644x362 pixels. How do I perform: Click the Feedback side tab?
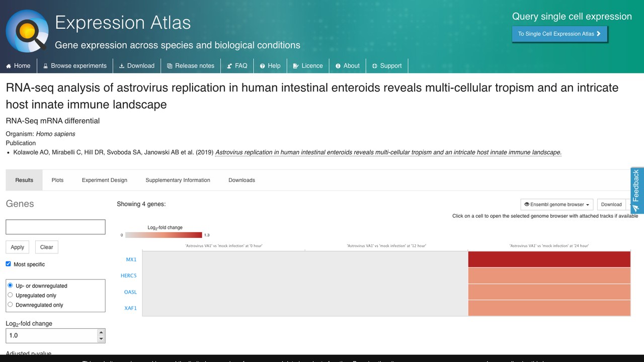pyautogui.click(x=637, y=191)
